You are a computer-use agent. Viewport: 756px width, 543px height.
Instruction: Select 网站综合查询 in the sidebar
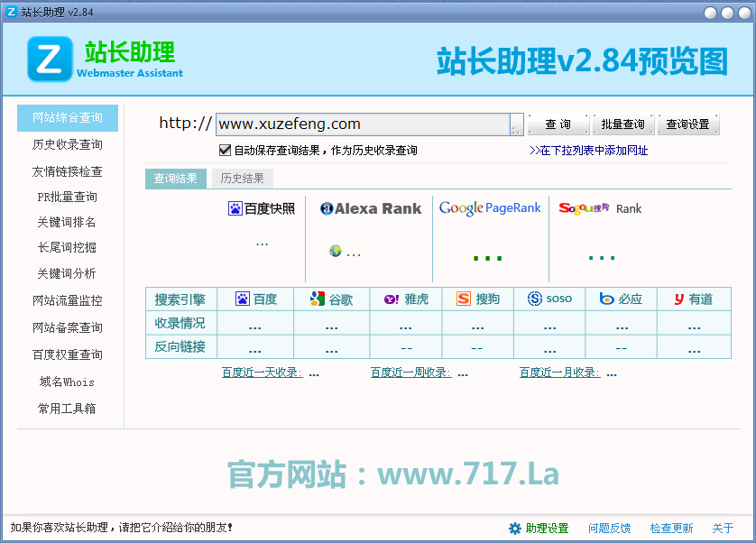[x=68, y=117]
